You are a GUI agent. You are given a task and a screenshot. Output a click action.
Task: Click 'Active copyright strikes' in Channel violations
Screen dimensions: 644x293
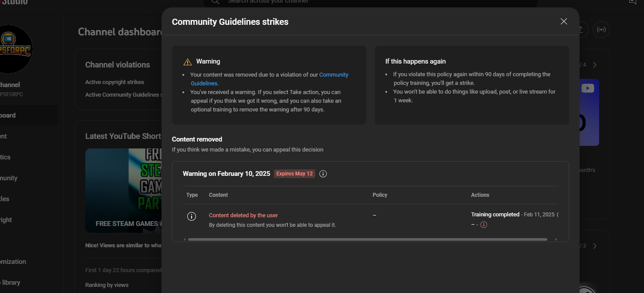pos(115,82)
